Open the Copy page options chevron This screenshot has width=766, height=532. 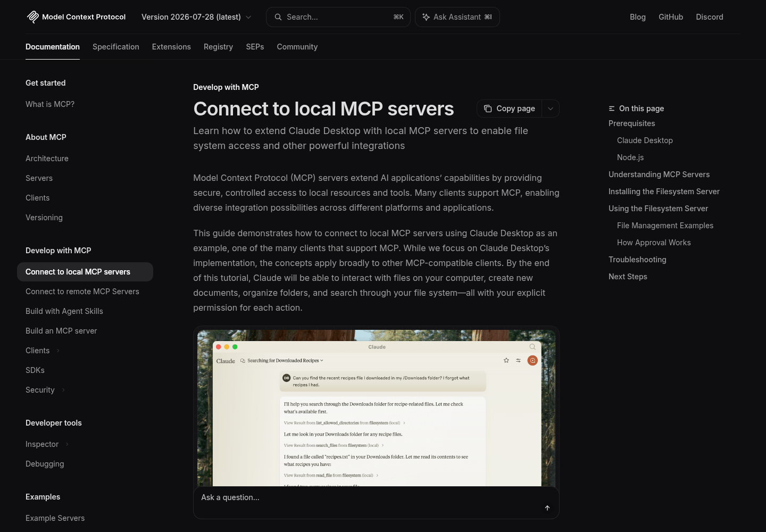pos(551,109)
